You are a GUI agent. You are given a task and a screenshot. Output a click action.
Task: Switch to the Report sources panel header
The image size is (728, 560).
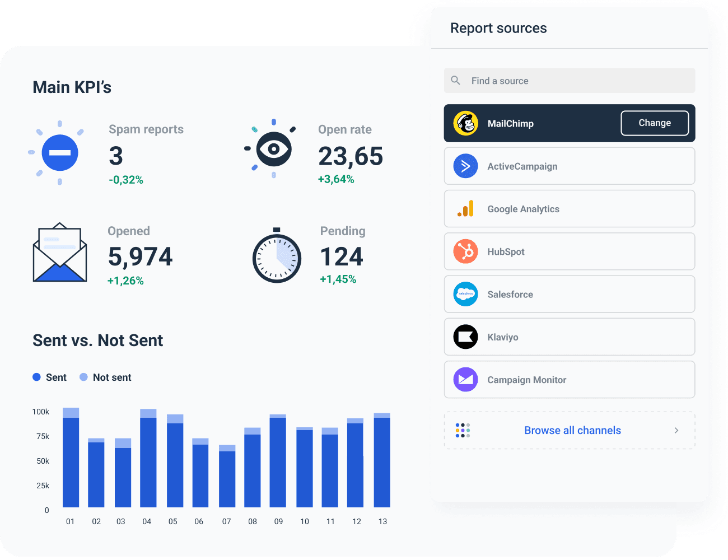click(x=498, y=27)
